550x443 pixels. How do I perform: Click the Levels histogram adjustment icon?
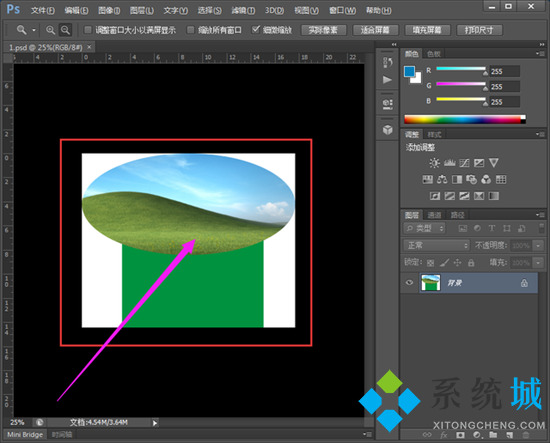[x=449, y=163]
